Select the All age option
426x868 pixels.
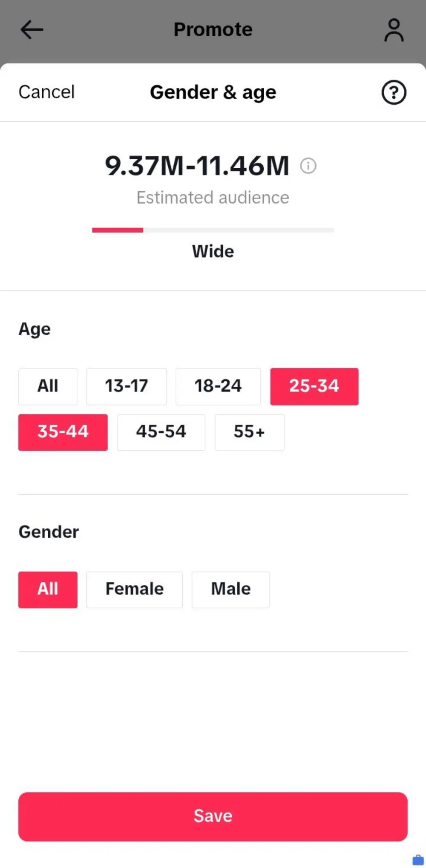(48, 386)
